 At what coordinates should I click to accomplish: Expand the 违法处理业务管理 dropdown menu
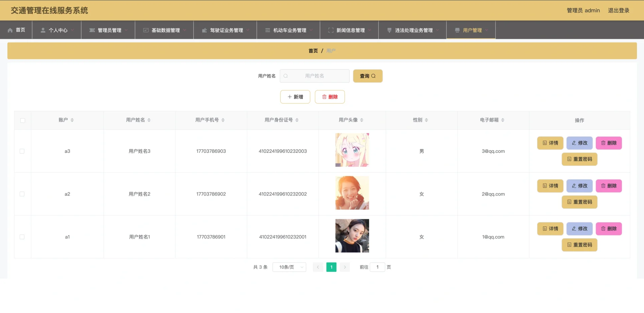pyautogui.click(x=413, y=30)
